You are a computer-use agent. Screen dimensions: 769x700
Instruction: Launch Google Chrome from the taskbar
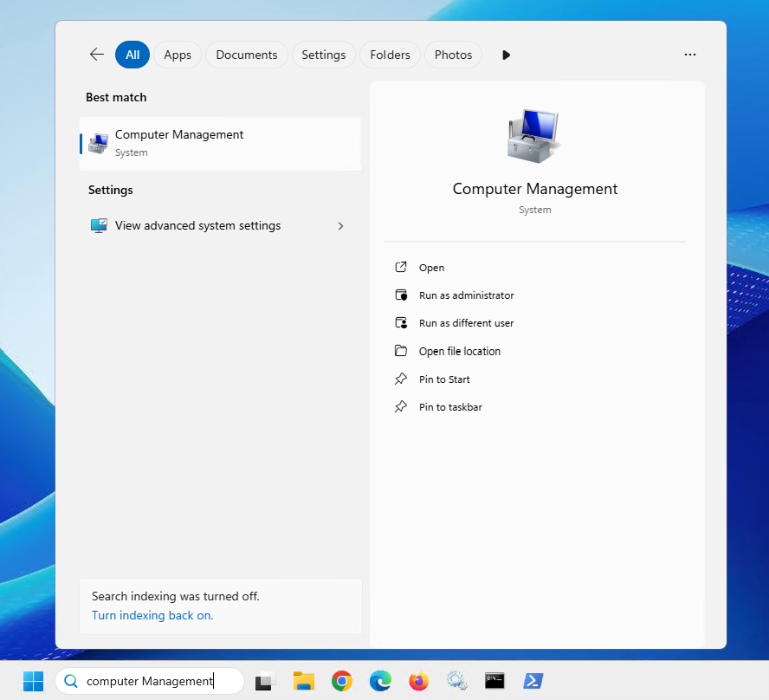tap(342, 681)
